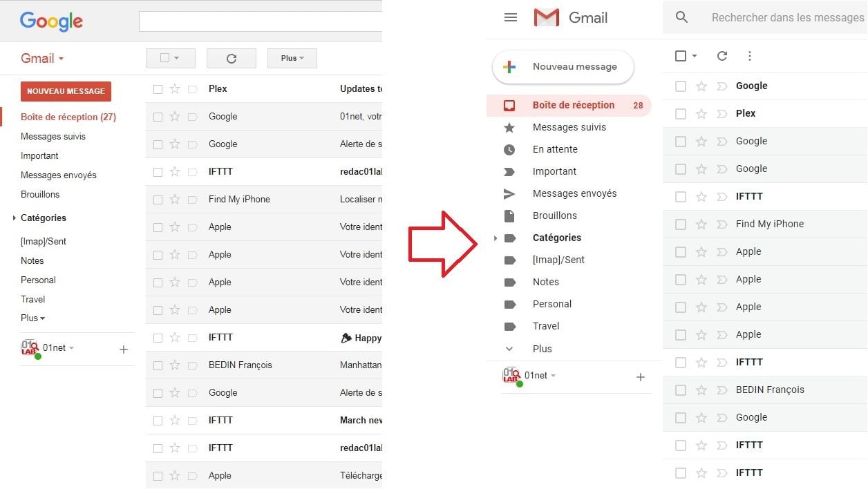Open the select-all dropdown arrow in new Gmail
This screenshot has height=489, width=868.
pos(695,56)
